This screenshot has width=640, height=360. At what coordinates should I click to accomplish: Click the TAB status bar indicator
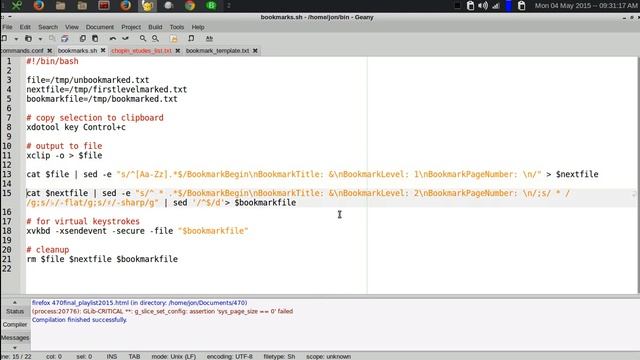point(134,356)
